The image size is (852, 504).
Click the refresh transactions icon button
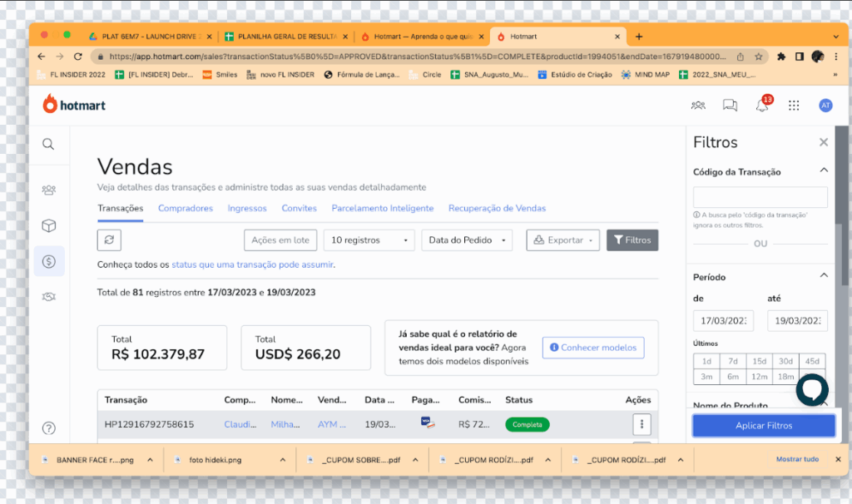coord(109,240)
